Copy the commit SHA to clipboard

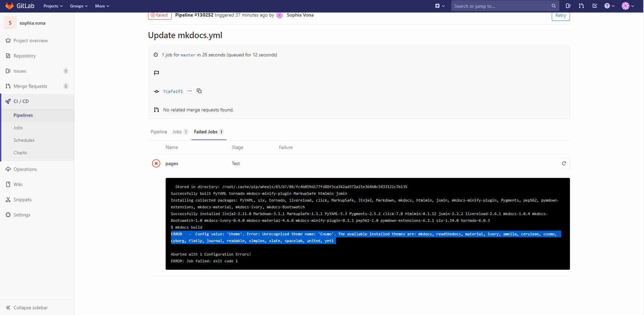(x=199, y=91)
